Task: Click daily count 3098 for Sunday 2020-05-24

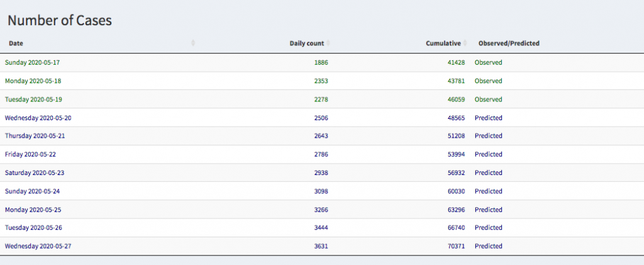Action: 321,191
